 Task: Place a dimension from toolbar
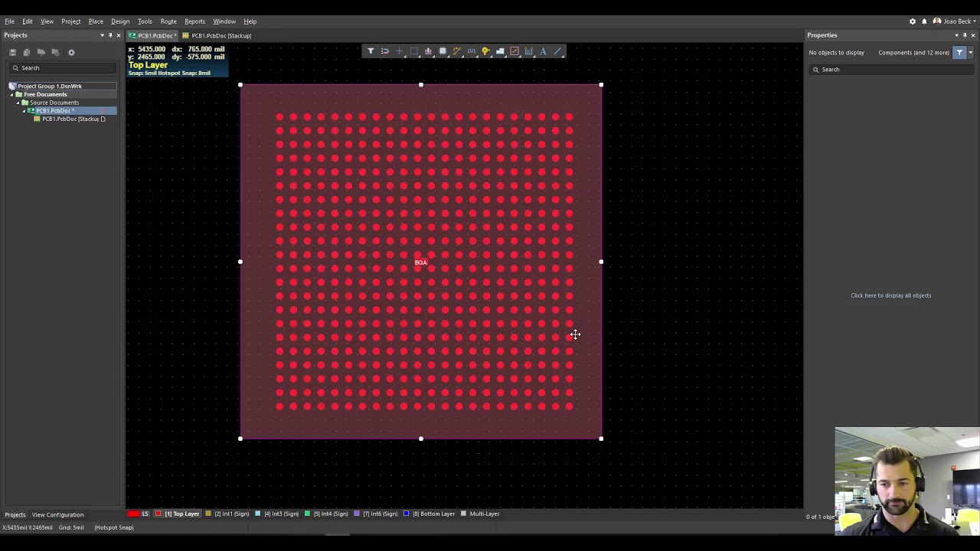click(529, 51)
